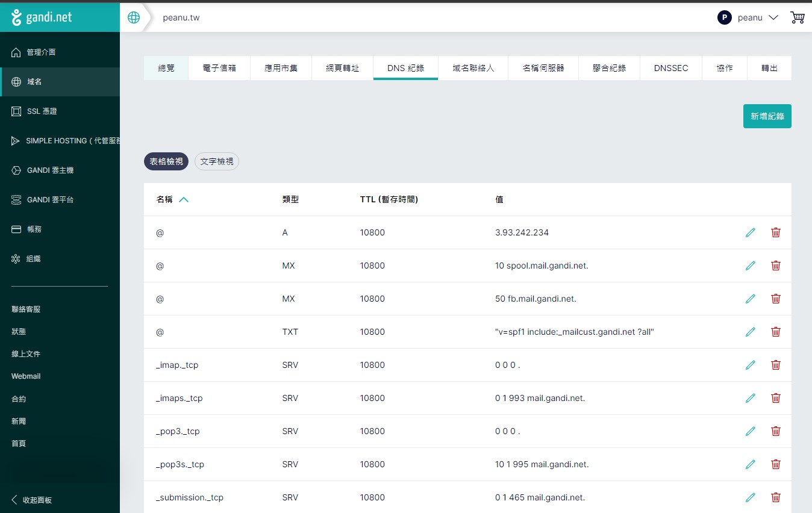Click the 聯絡客服 link

coord(26,309)
